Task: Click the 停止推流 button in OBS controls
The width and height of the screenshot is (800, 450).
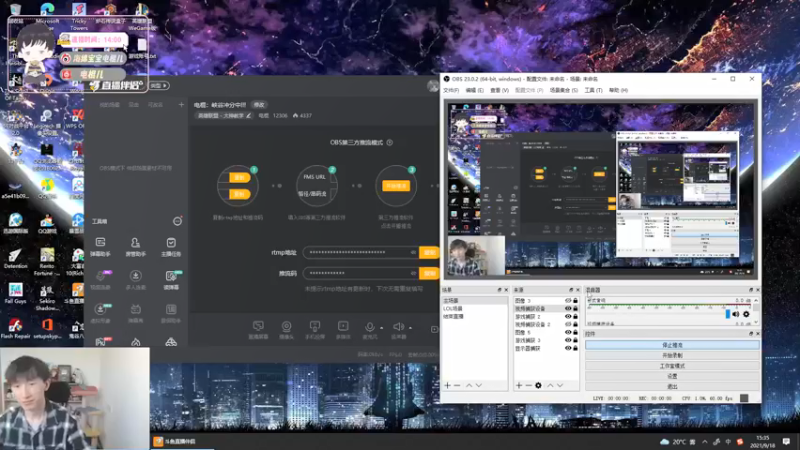Action: (672, 345)
